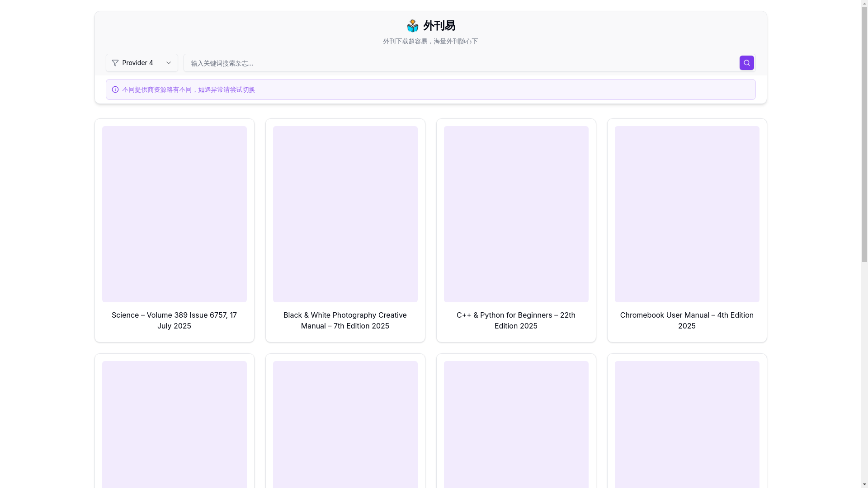Image resolution: width=868 pixels, height=488 pixels.
Task: Open Chromebook User Manual 4th Edition title
Action: 687,320
